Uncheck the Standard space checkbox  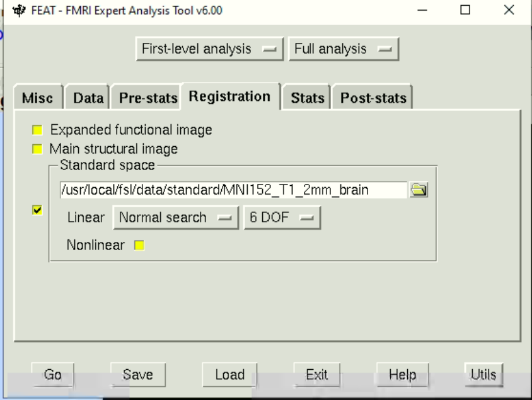(37, 210)
